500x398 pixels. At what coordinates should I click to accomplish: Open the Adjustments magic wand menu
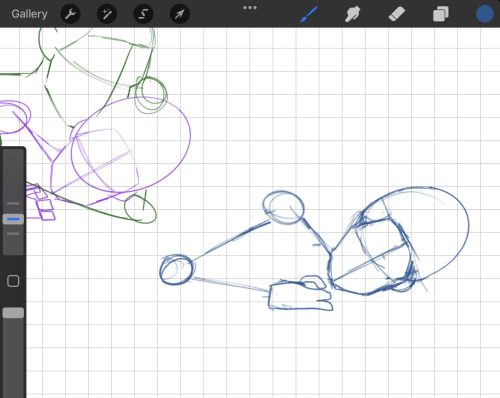107,14
